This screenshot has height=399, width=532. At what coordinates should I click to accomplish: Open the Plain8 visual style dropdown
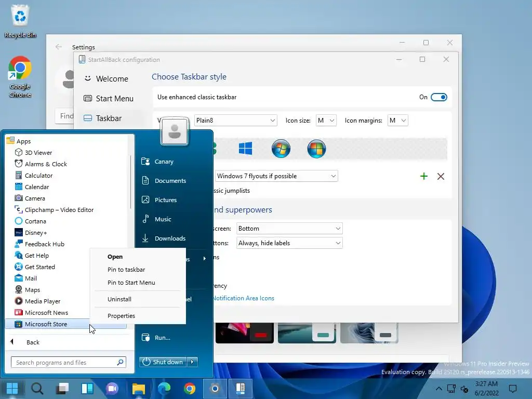[235, 121]
